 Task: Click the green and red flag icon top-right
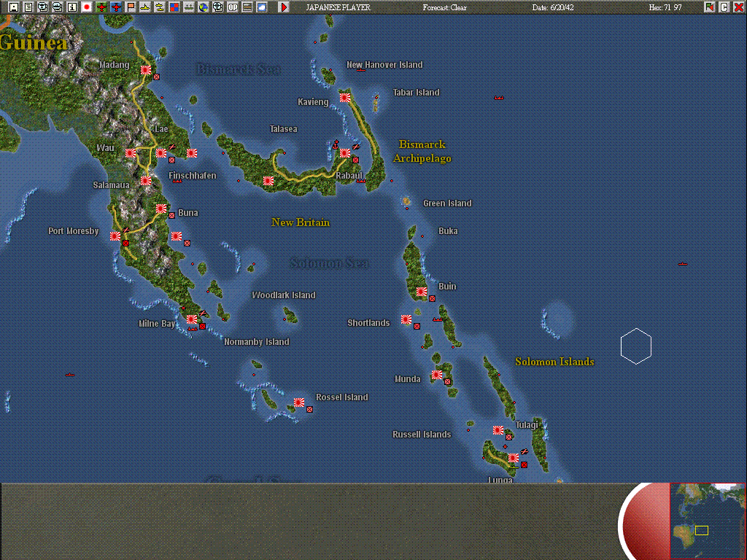click(x=709, y=7)
